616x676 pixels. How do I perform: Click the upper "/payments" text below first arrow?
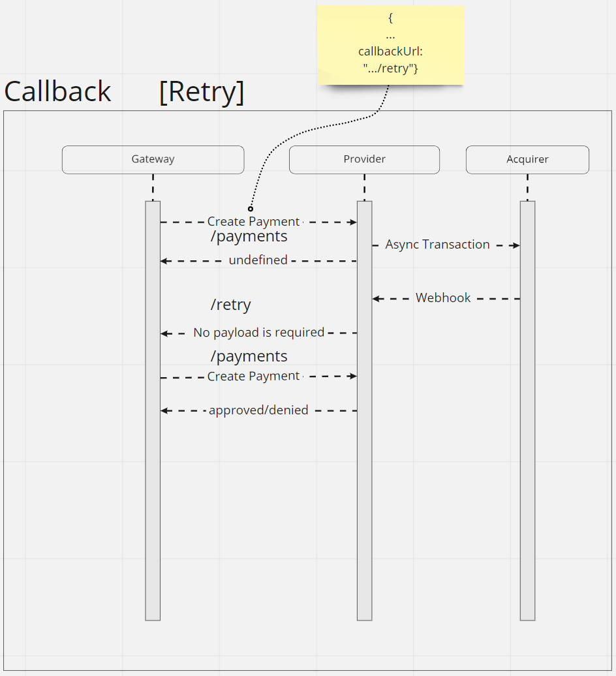click(249, 237)
